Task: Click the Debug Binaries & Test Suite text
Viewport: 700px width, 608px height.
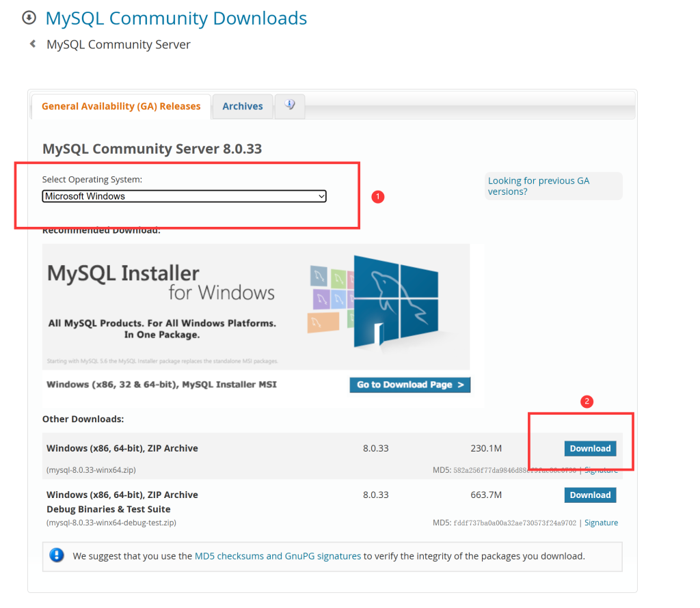Action: pos(109,509)
